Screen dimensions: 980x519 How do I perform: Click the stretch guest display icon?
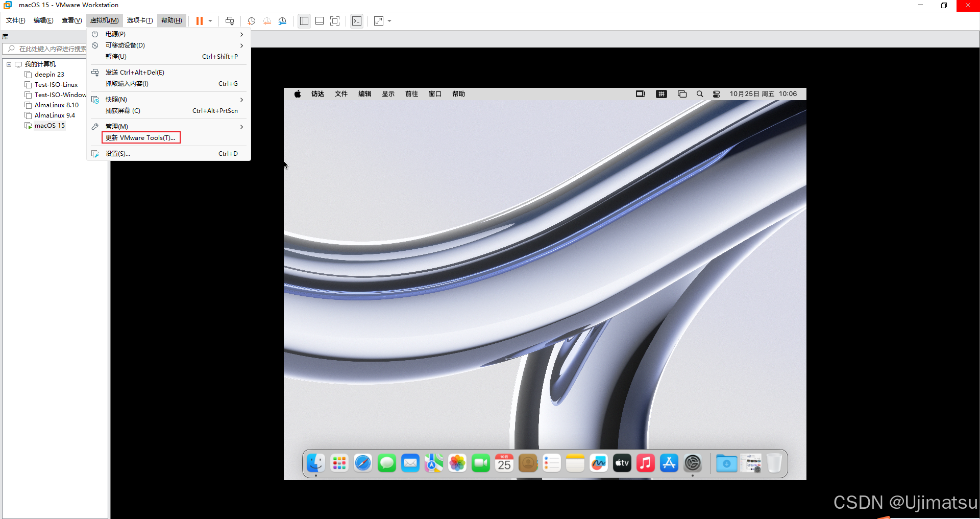(379, 21)
